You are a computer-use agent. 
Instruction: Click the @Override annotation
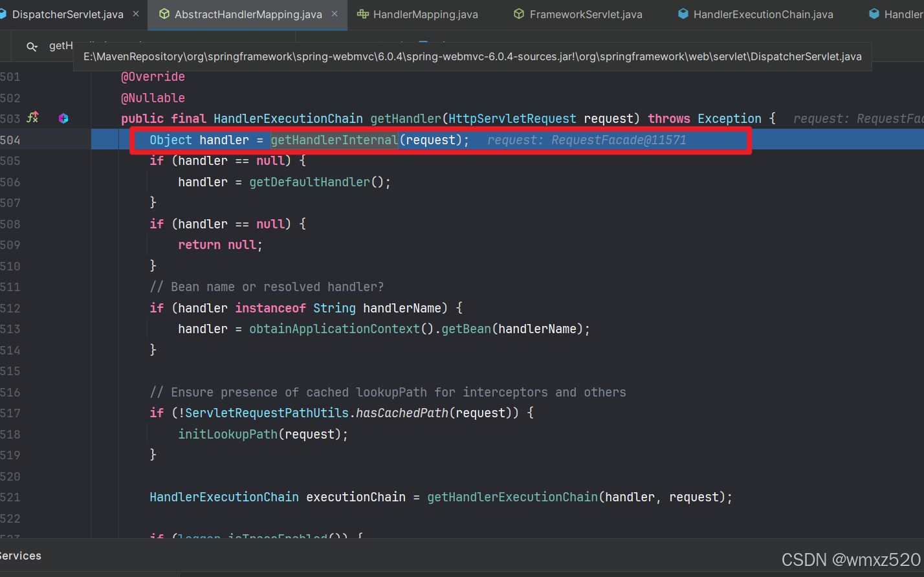pos(153,76)
